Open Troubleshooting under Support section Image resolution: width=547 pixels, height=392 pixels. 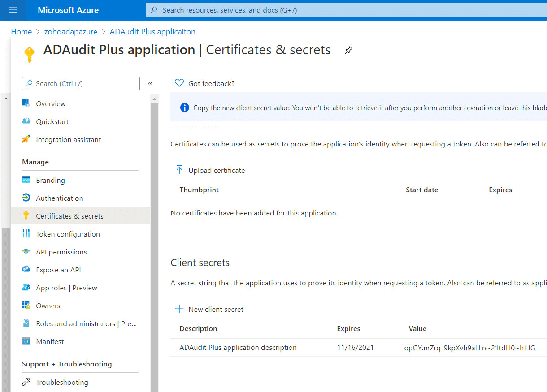pyautogui.click(x=62, y=382)
